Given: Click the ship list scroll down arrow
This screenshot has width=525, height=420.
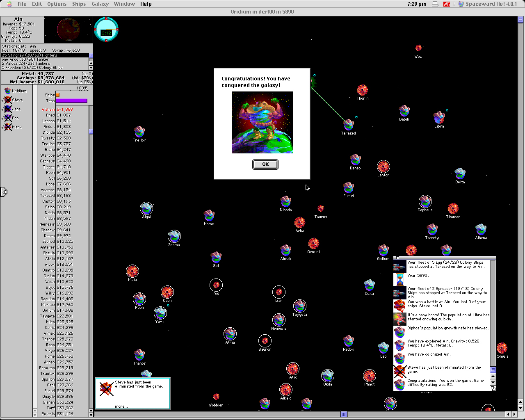Looking at the screenshot, I should tap(91, 68).
